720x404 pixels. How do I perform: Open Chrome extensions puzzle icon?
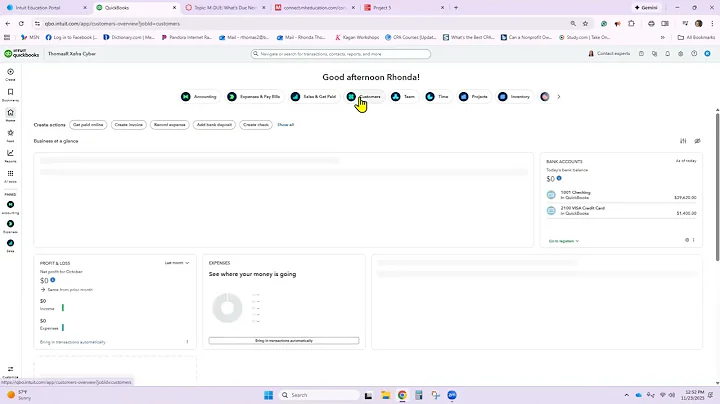(631, 23)
